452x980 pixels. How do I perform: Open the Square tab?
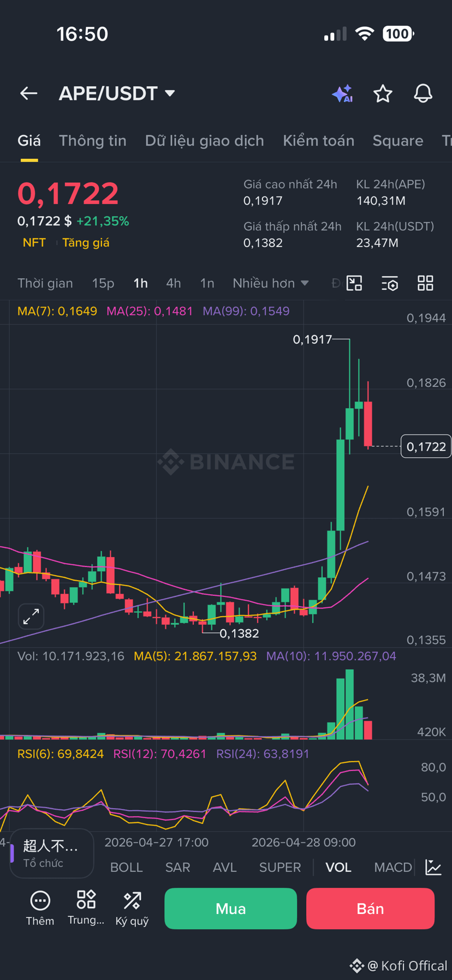pyautogui.click(x=398, y=141)
